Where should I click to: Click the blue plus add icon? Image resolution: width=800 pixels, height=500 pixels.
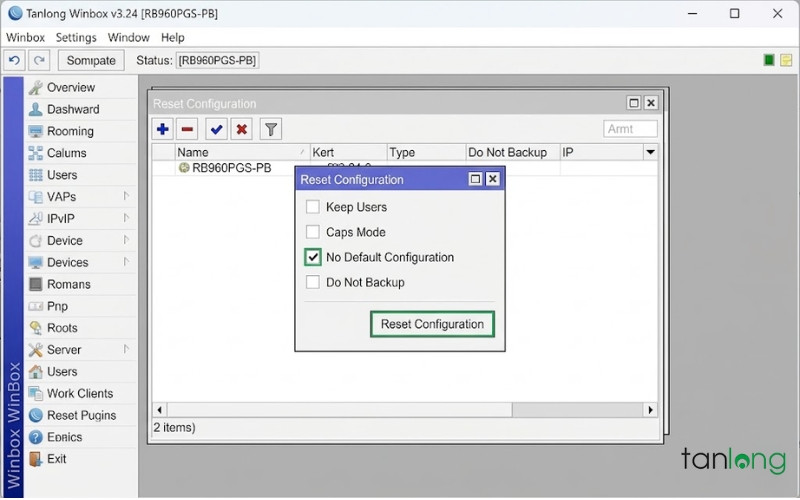pos(163,129)
